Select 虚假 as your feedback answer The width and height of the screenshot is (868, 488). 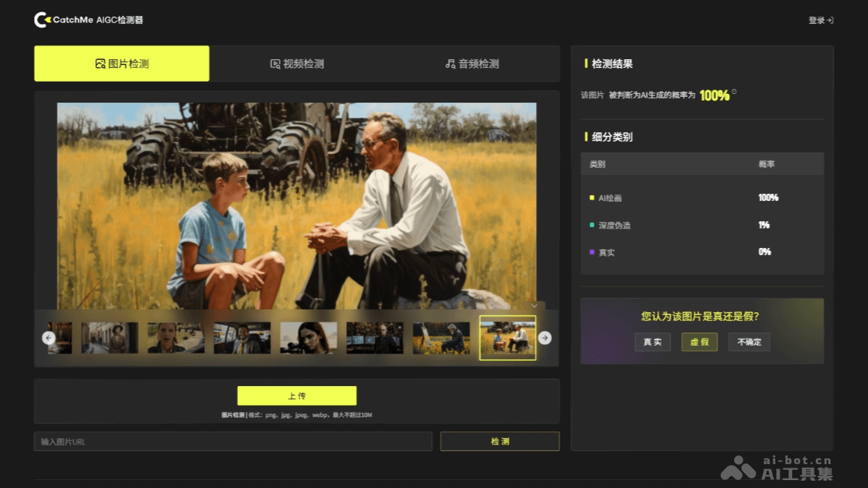coord(699,342)
